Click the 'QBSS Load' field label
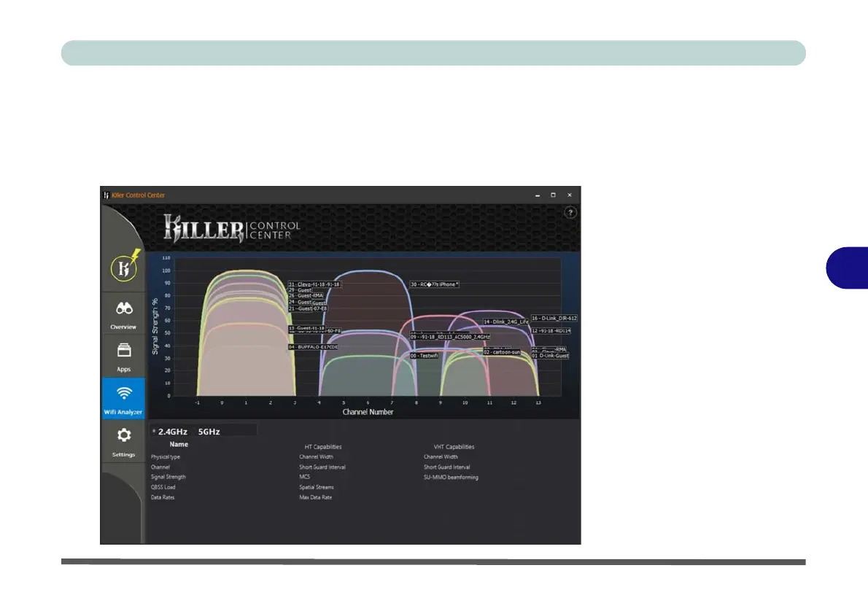This screenshot has width=868, height=611. click(163, 488)
